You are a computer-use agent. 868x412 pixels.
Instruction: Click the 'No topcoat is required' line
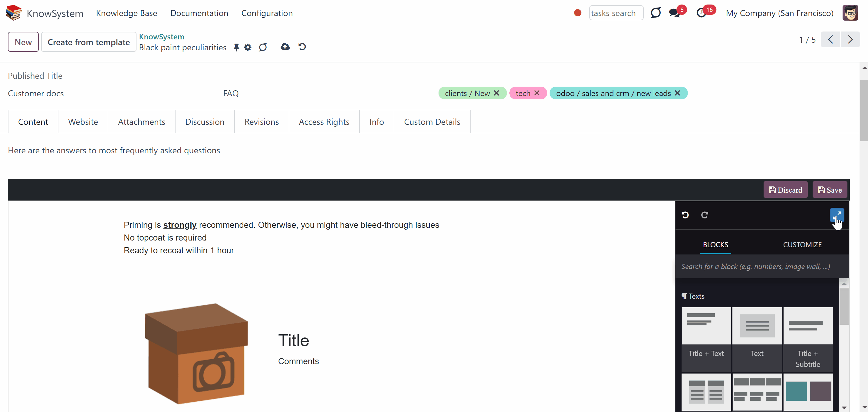point(165,238)
